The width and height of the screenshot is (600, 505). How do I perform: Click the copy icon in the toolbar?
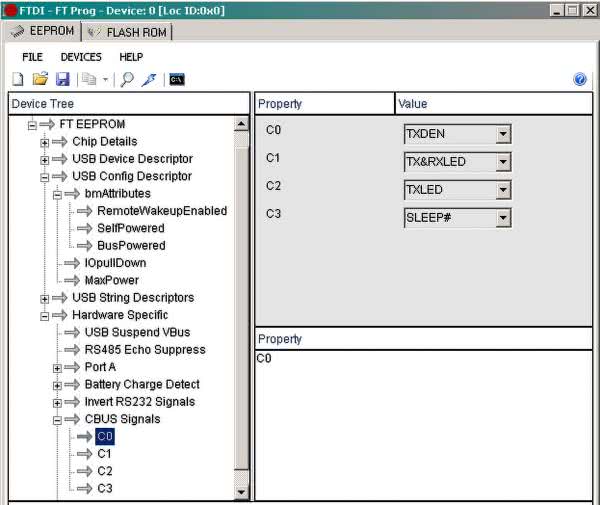(88, 80)
